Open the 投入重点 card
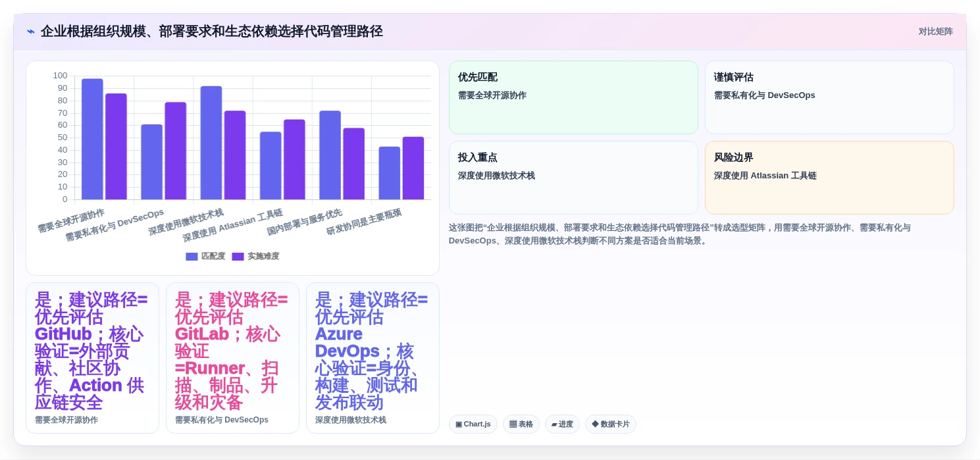The height and width of the screenshot is (460, 980). click(x=573, y=178)
